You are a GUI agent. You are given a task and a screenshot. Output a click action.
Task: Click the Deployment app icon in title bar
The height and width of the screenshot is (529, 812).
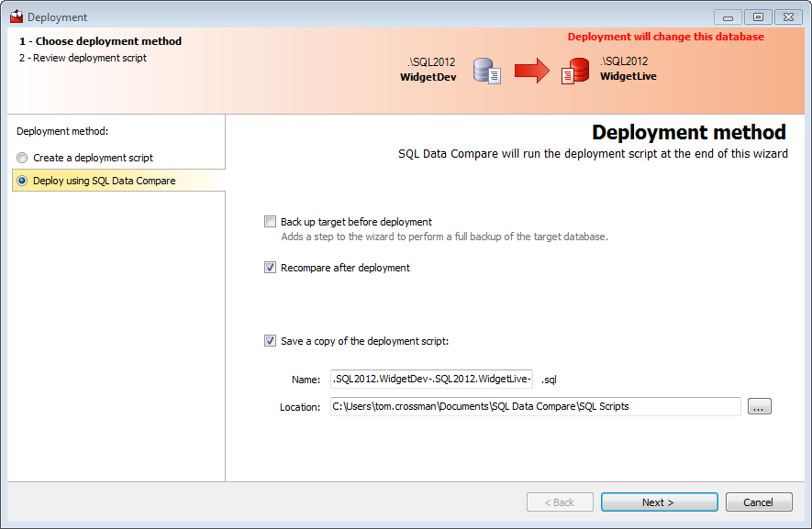point(16,17)
